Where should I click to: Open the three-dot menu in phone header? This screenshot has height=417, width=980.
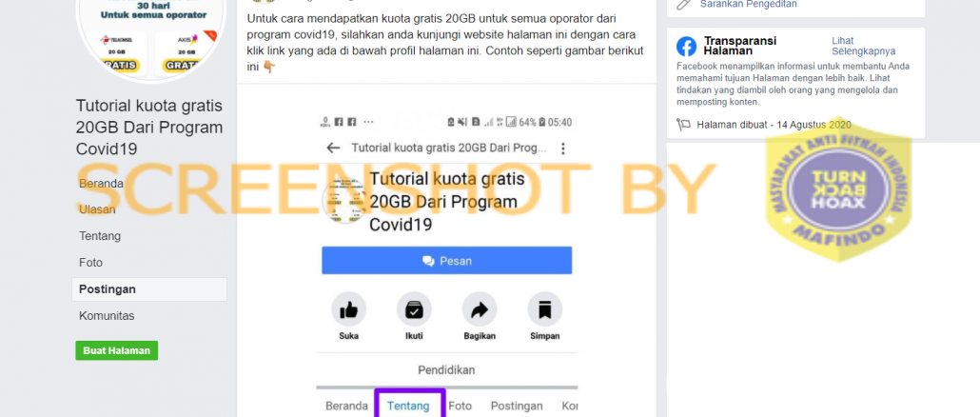click(563, 149)
